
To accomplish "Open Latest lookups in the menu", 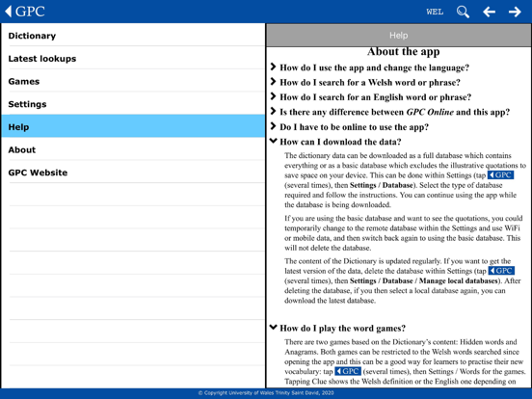I will click(133, 59).
